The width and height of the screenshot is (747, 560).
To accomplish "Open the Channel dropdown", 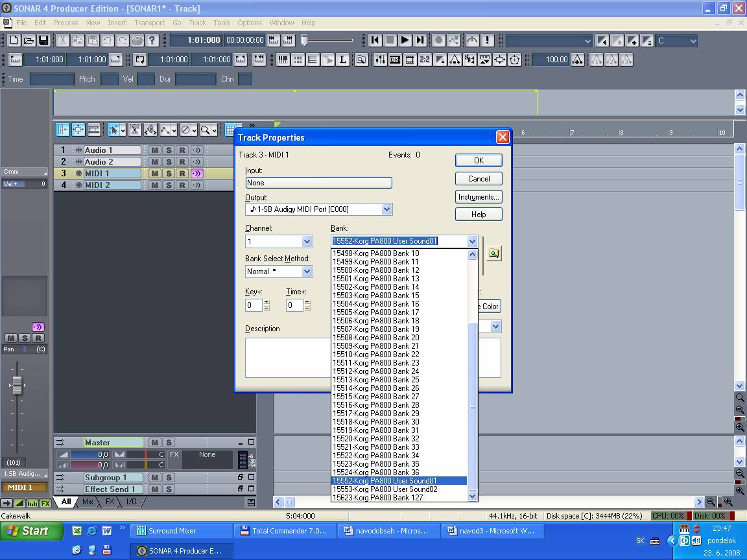I will click(x=307, y=241).
